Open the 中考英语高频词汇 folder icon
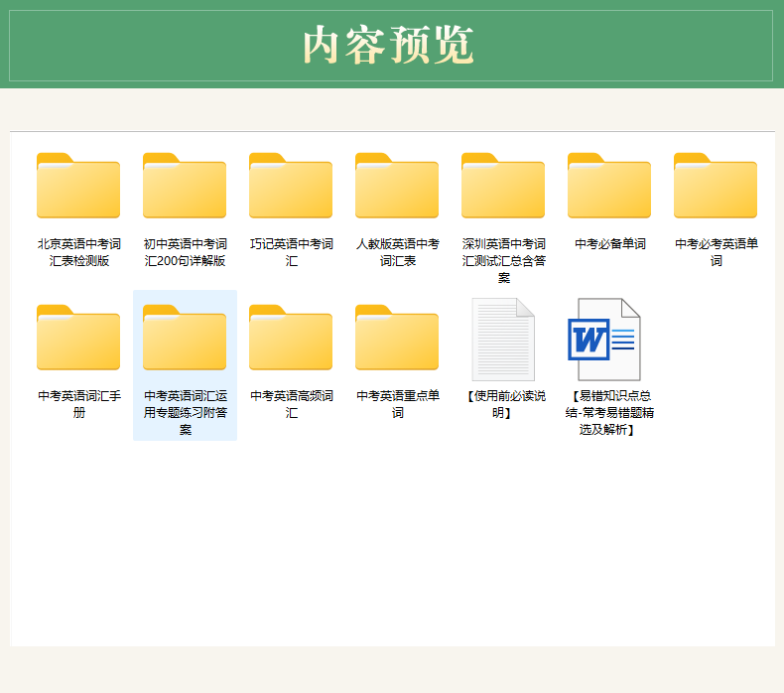The image size is (784, 693). click(291, 338)
